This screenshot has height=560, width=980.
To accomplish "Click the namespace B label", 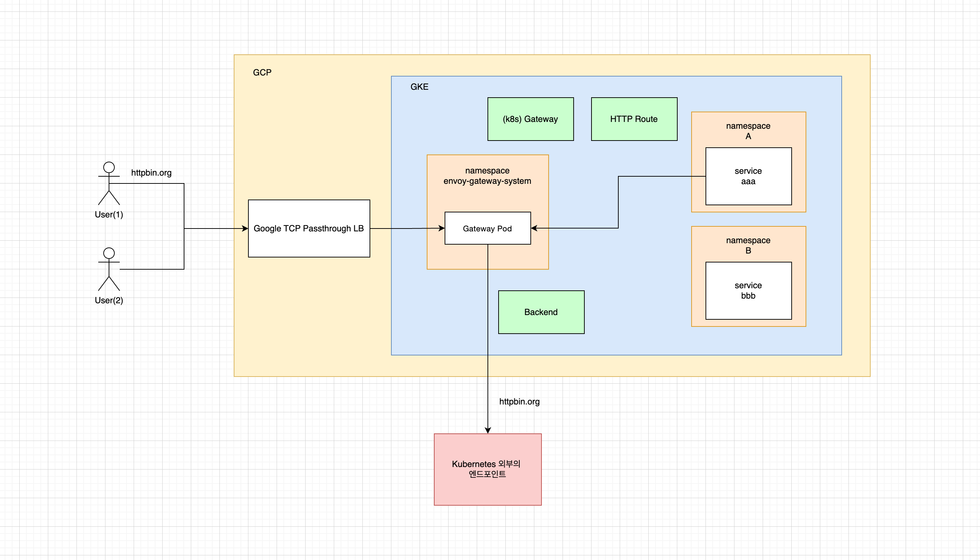I will point(748,245).
